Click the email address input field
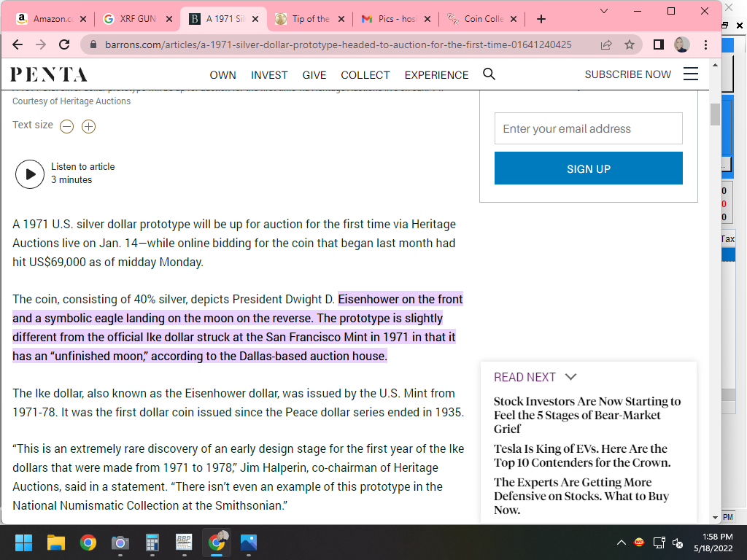Screen dimensions: 747x560 pyautogui.click(x=589, y=128)
